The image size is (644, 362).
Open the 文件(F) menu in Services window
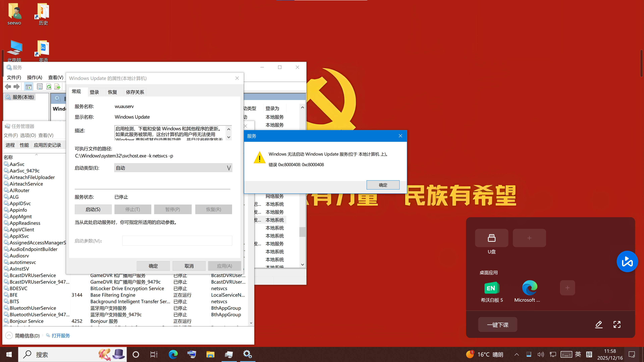click(14, 77)
